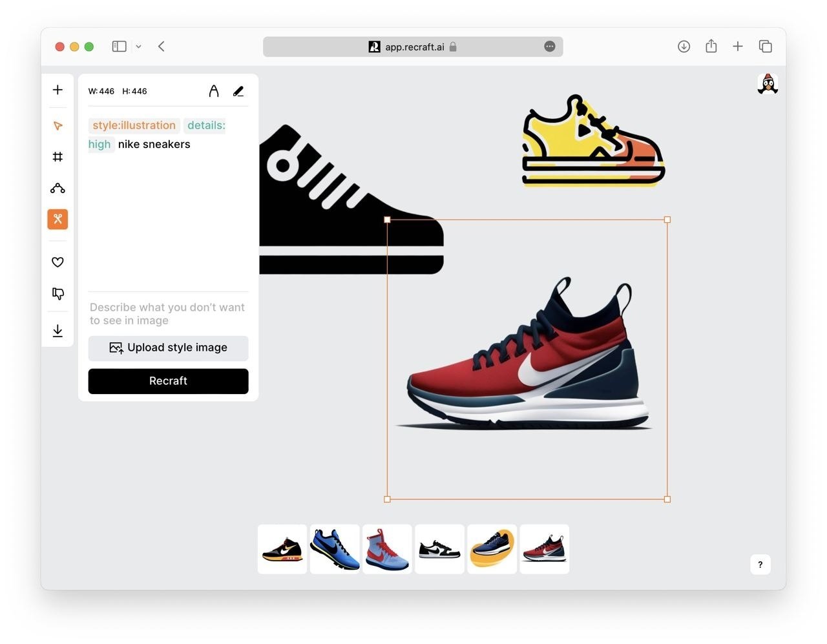The height and width of the screenshot is (644, 827).
Task: Click the lock icon in address bar
Action: click(453, 47)
